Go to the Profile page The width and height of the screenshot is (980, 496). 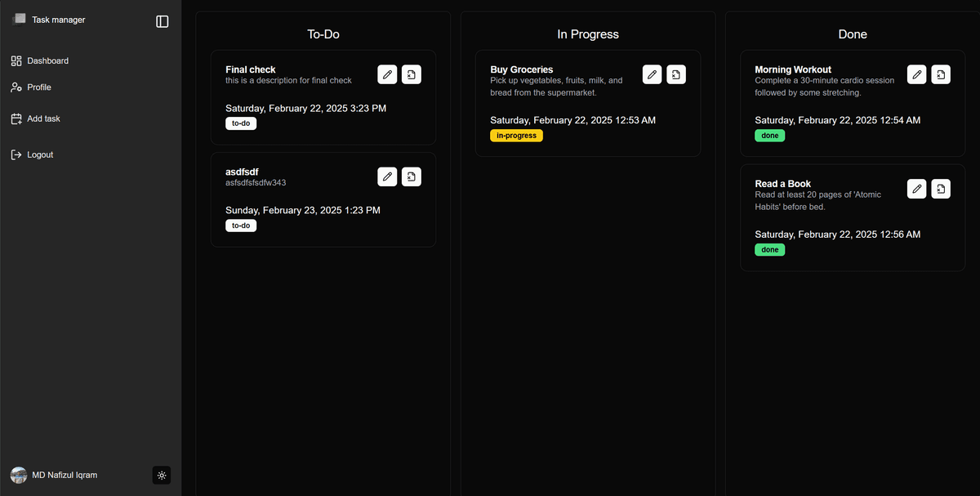(38, 87)
